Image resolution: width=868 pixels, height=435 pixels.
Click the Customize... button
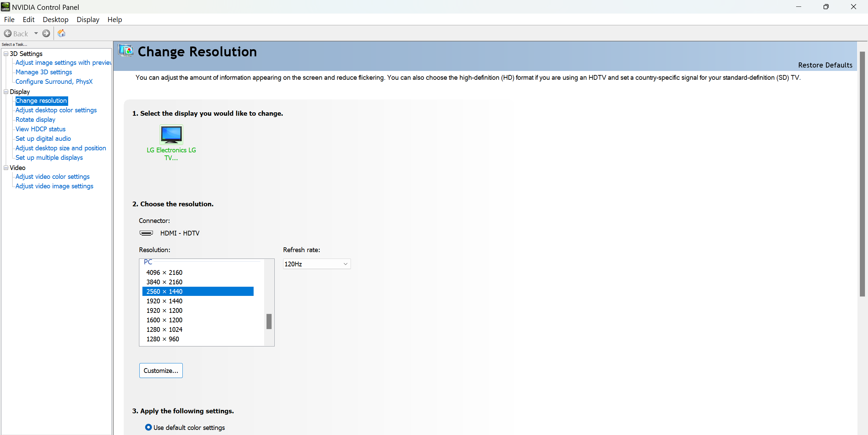pyautogui.click(x=161, y=371)
